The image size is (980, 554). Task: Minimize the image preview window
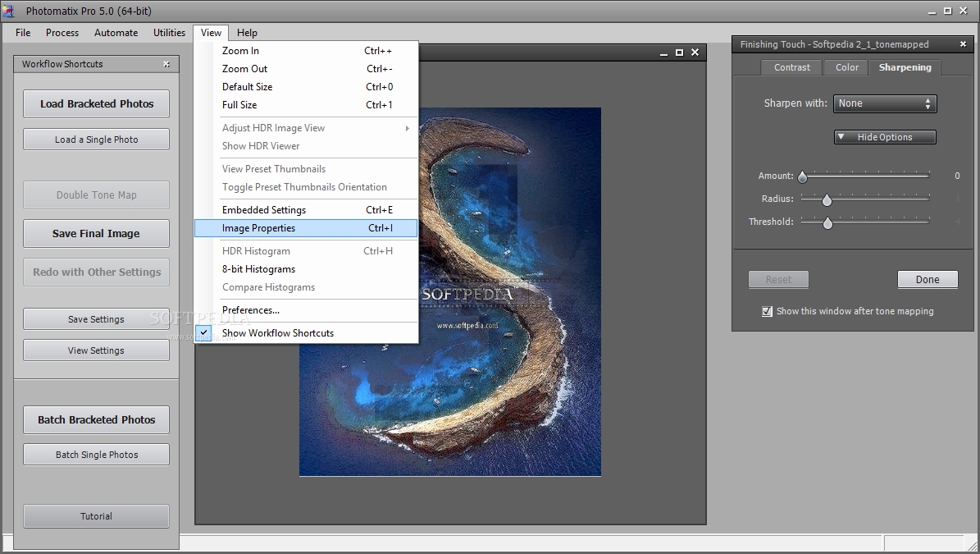[663, 53]
